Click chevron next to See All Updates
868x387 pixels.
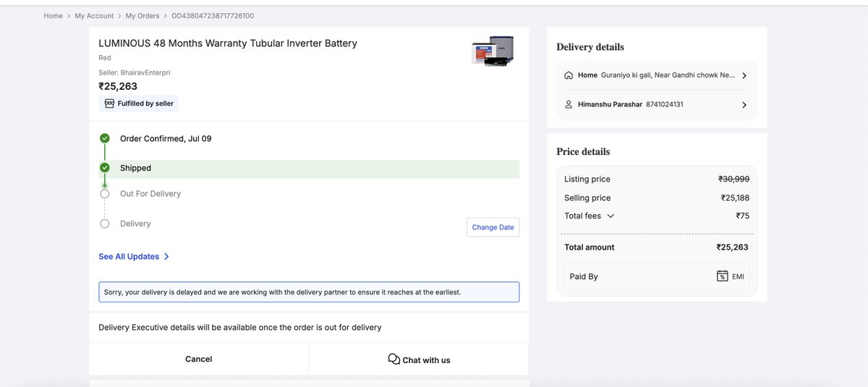click(166, 257)
